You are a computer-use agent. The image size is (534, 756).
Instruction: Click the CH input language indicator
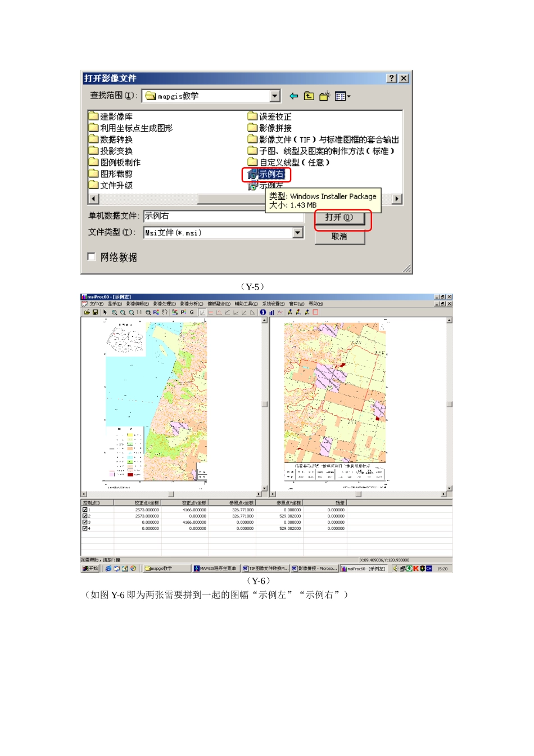point(429,569)
